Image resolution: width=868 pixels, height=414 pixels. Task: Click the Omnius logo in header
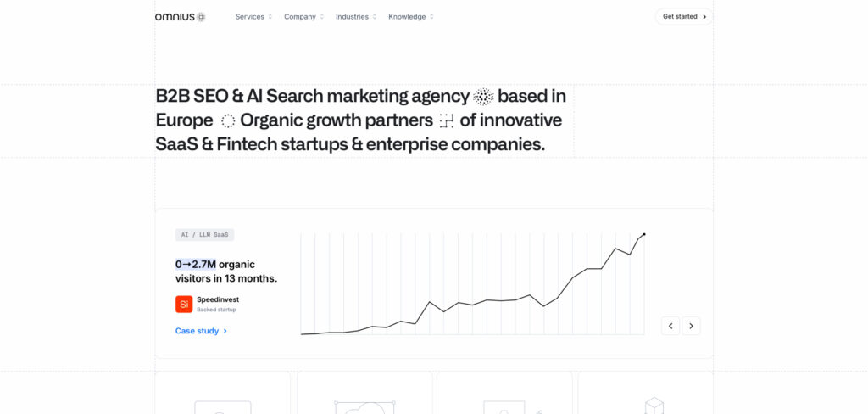coord(180,16)
